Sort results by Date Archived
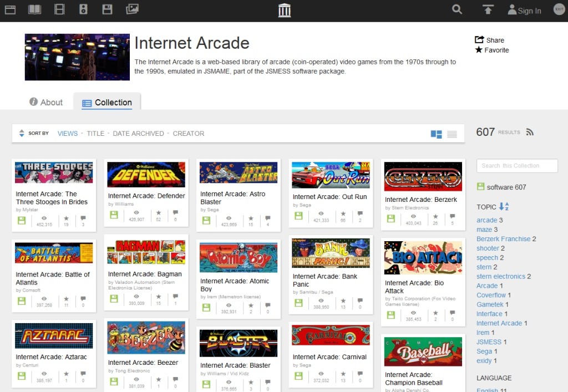This screenshot has width=568, height=392. click(x=138, y=134)
